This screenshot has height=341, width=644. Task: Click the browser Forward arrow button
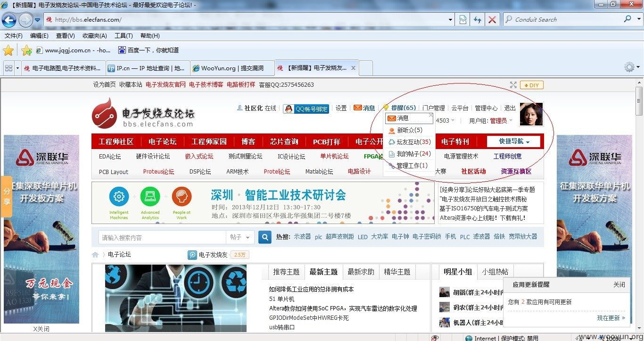point(25,20)
